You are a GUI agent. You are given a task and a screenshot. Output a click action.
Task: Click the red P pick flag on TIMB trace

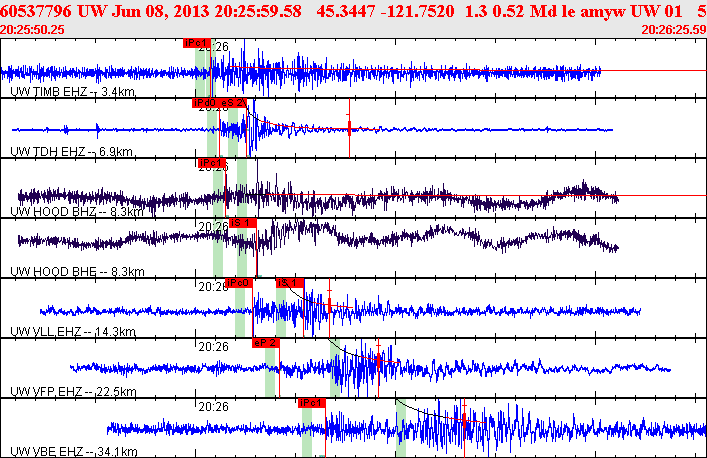pos(197,43)
